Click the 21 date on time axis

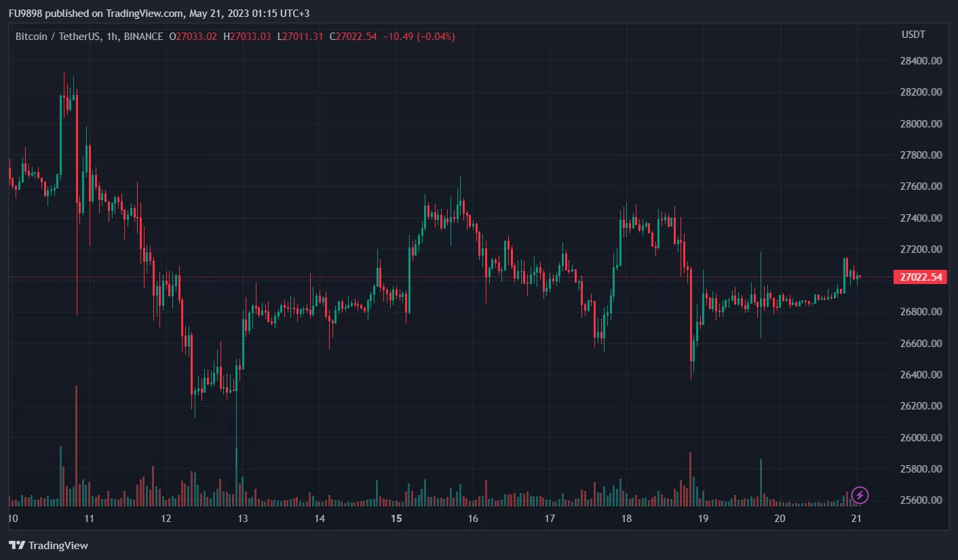pyautogui.click(x=856, y=519)
